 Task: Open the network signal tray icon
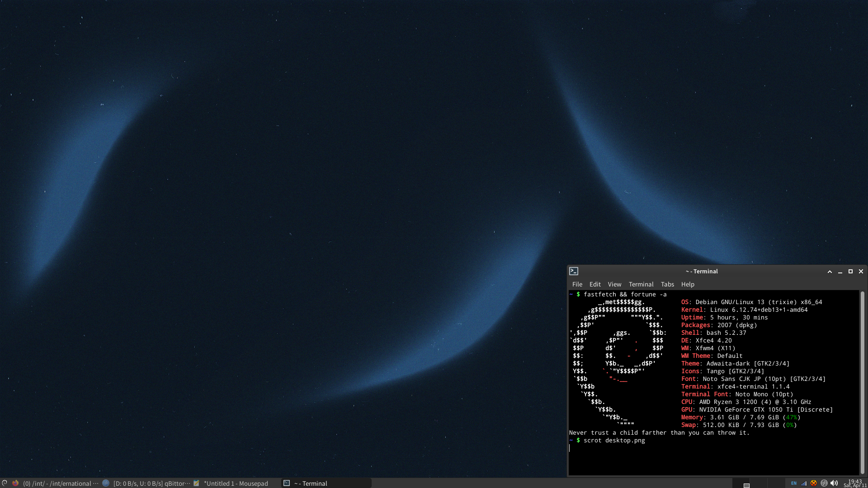coord(804,483)
